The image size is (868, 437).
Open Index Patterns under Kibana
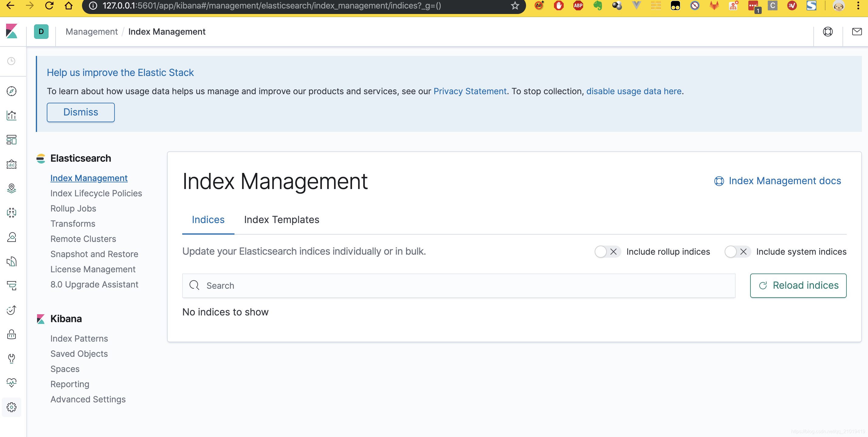pyautogui.click(x=79, y=339)
